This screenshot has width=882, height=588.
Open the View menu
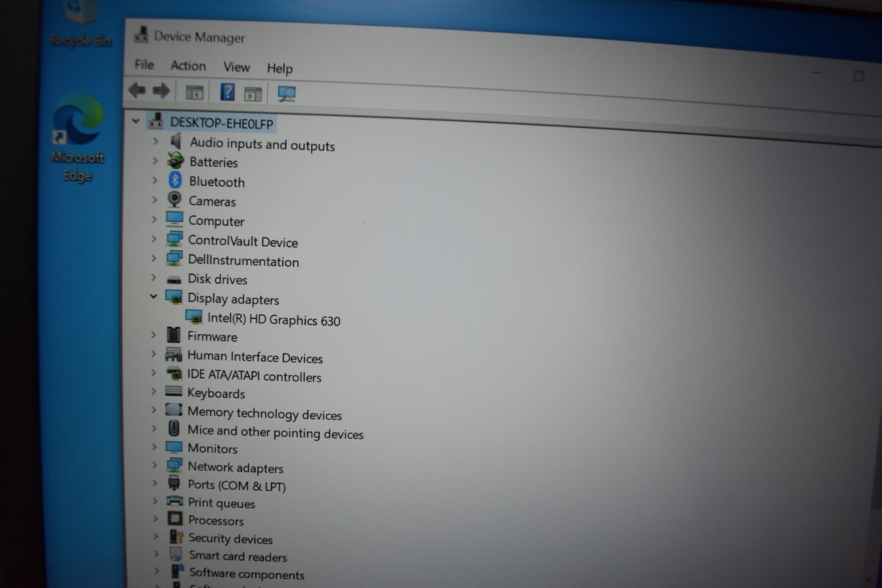[x=237, y=67]
